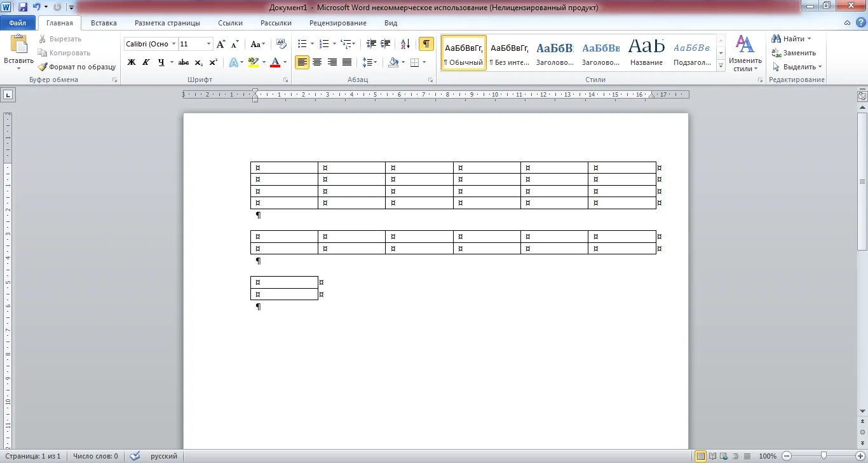This screenshot has width=868, height=463.
Task: Open the font color dropdown arrow
Action: 285,62
